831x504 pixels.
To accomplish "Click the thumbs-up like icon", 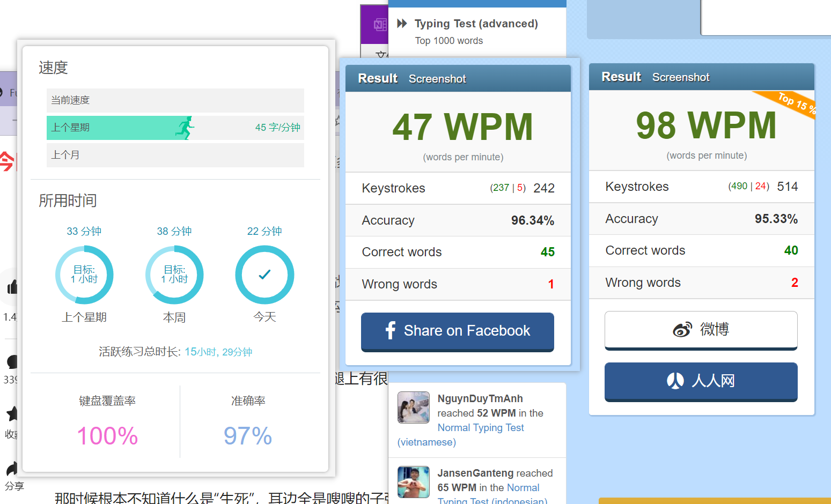I will tap(12, 287).
